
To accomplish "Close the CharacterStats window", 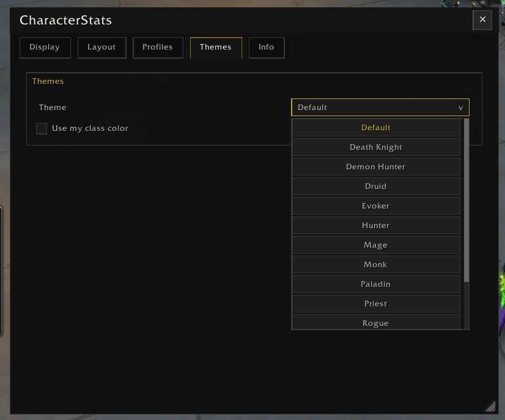I will (x=482, y=20).
